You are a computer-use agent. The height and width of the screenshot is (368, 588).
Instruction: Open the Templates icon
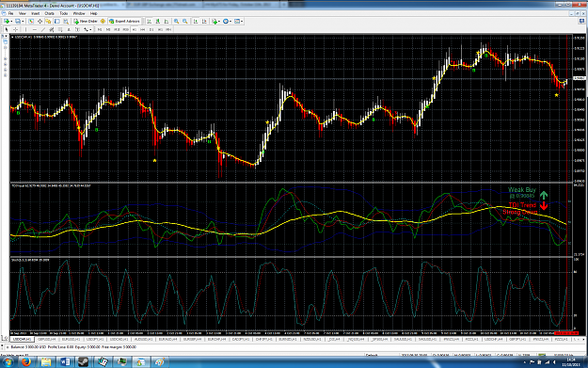point(237,22)
